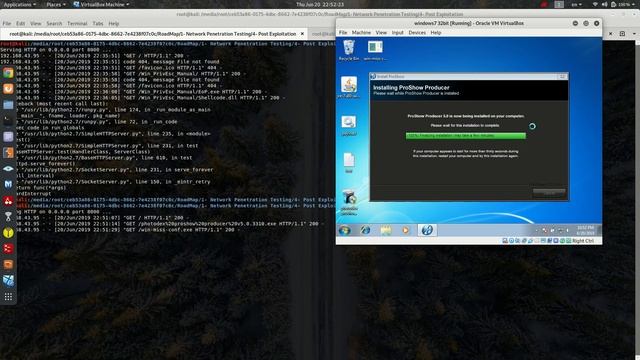Screen dimensions: 640x360
Task: Open the VirtualBox View menu
Action: pyautogui.click(x=381, y=33)
